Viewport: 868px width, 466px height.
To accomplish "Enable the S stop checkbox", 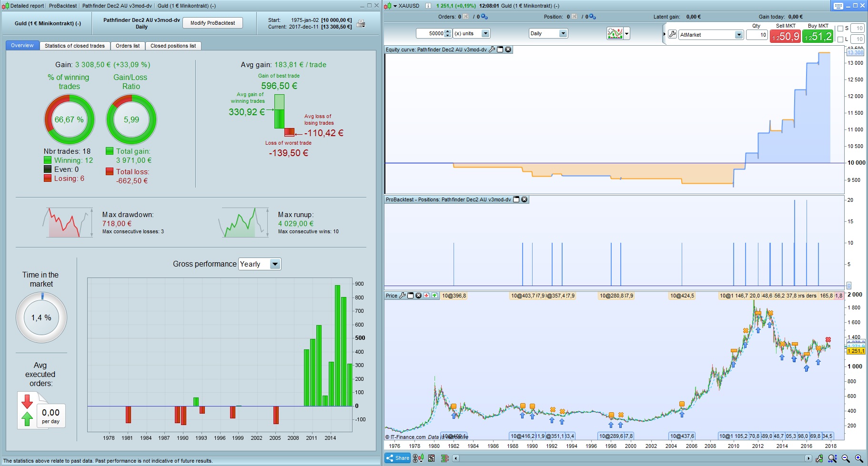I will point(840,29).
